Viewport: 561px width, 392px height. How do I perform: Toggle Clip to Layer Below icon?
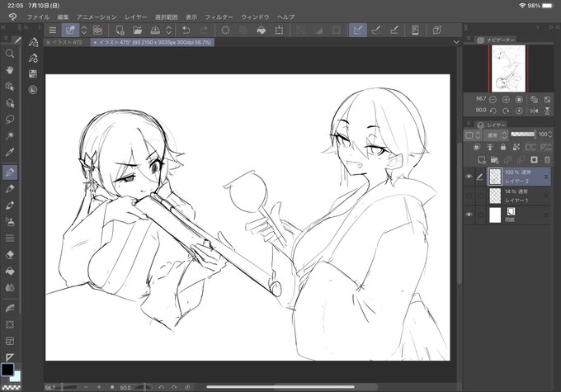click(x=477, y=147)
